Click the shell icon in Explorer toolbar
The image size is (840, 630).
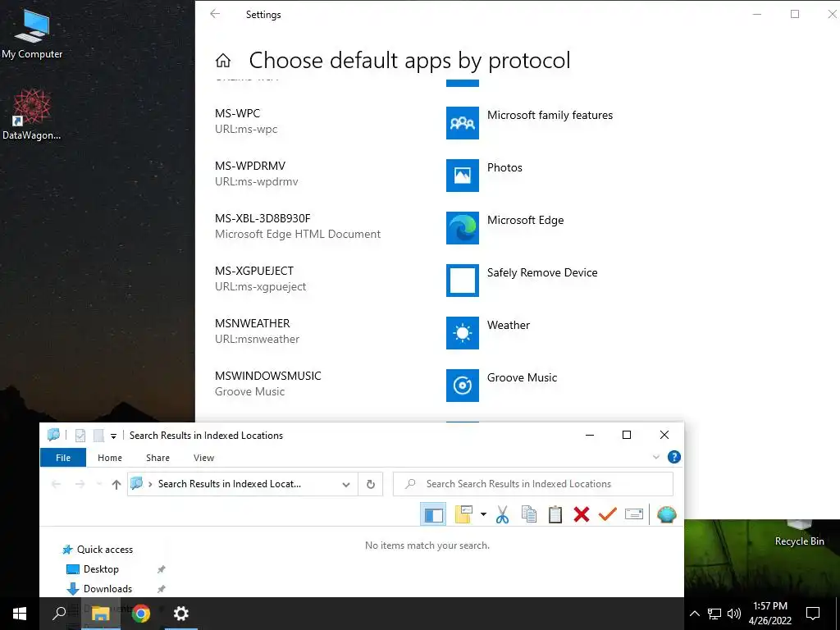pyautogui.click(x=666, y=515)
